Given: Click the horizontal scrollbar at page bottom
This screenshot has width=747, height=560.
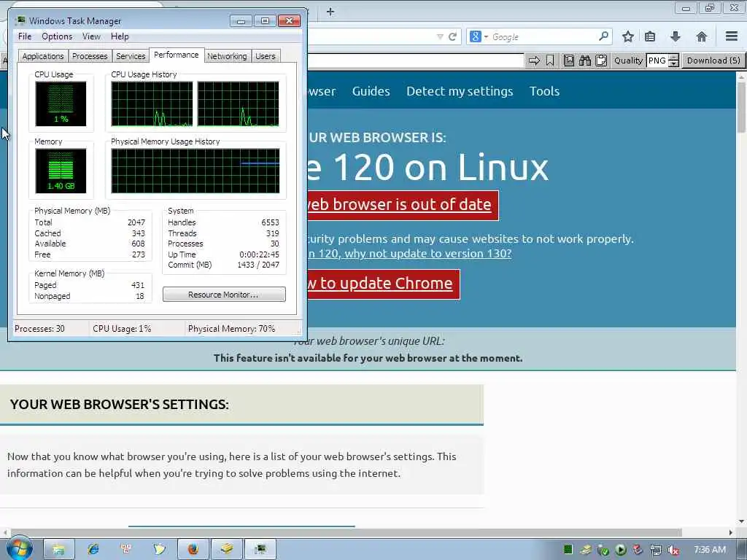Looking at the screenshot, I should coord(345,532).
